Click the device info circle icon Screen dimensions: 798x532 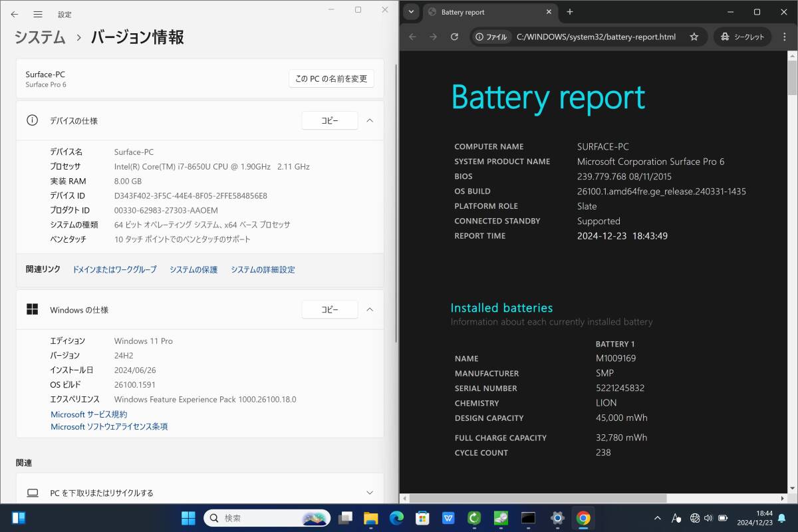[x=32, y=120]
